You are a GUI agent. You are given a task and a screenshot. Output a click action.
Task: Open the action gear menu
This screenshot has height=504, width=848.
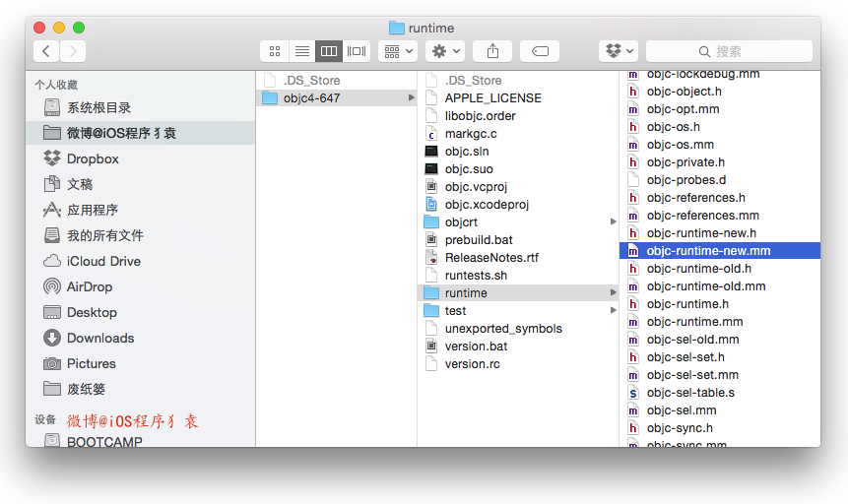pos(445,51)
